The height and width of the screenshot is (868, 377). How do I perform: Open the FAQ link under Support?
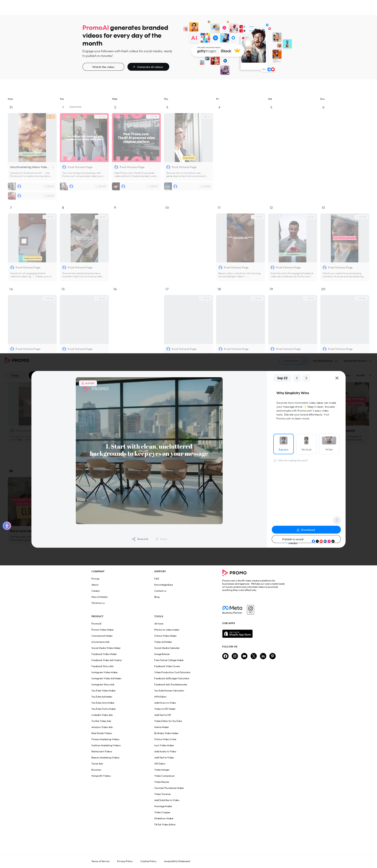pyautogui.click(x=157, y=579)
